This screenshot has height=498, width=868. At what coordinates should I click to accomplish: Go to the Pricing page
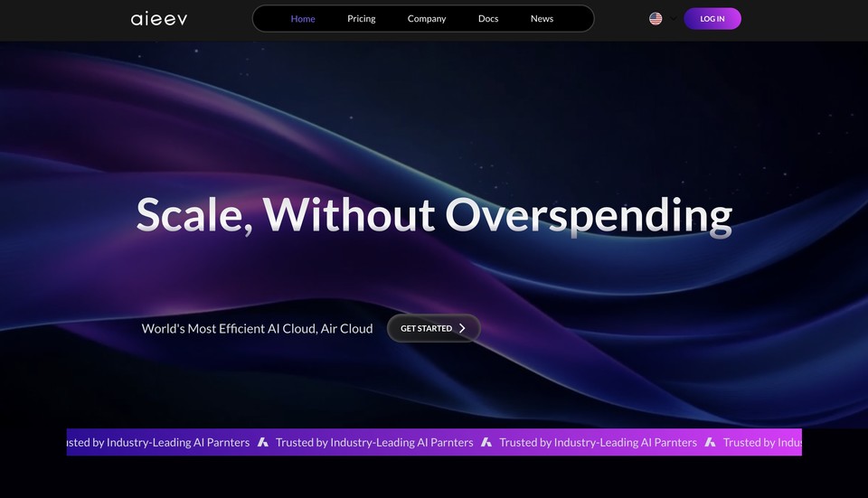(361, 19)
